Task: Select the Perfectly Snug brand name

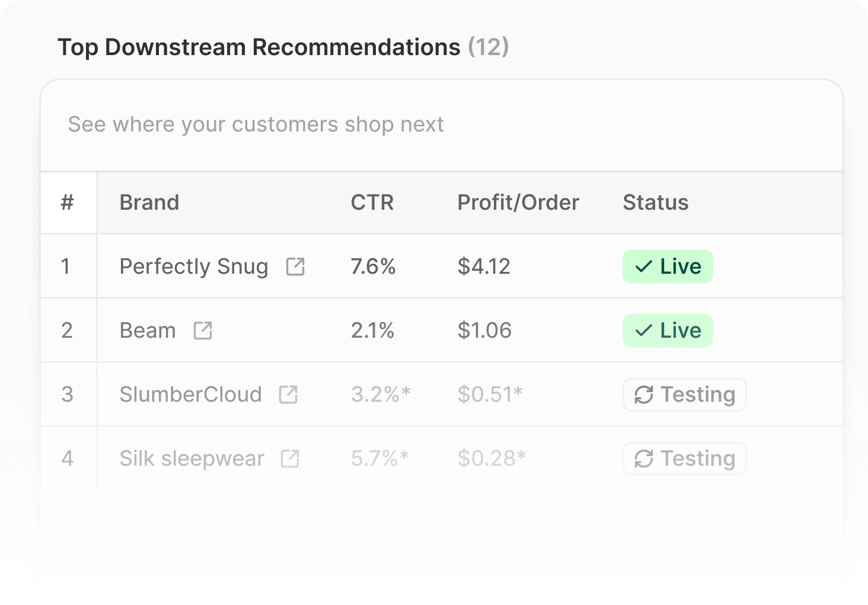Action: pos(194,267)
